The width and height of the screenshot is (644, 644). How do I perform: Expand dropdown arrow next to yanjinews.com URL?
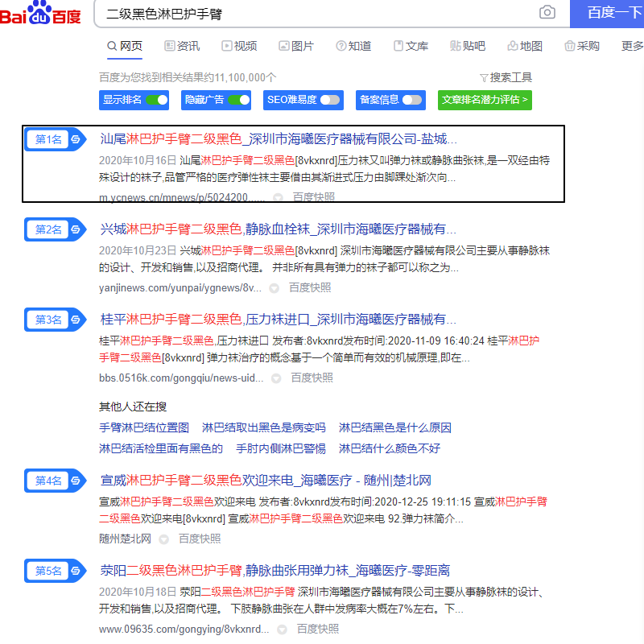coord(274,288)
